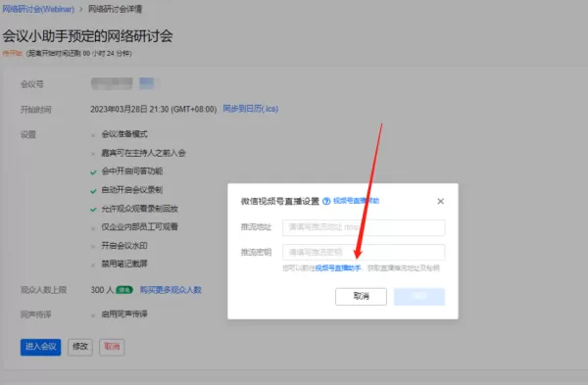Select the 会中开启问答功能 setting text
Screen dimensions: 588x385
(132, 171)
